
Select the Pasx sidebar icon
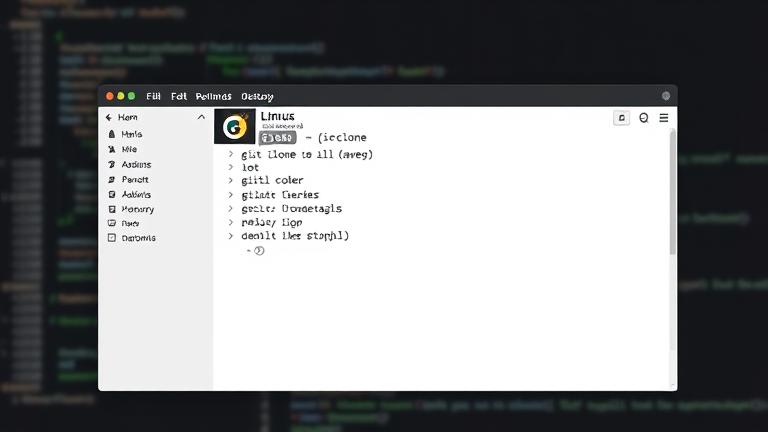click(x=112, y=223)
